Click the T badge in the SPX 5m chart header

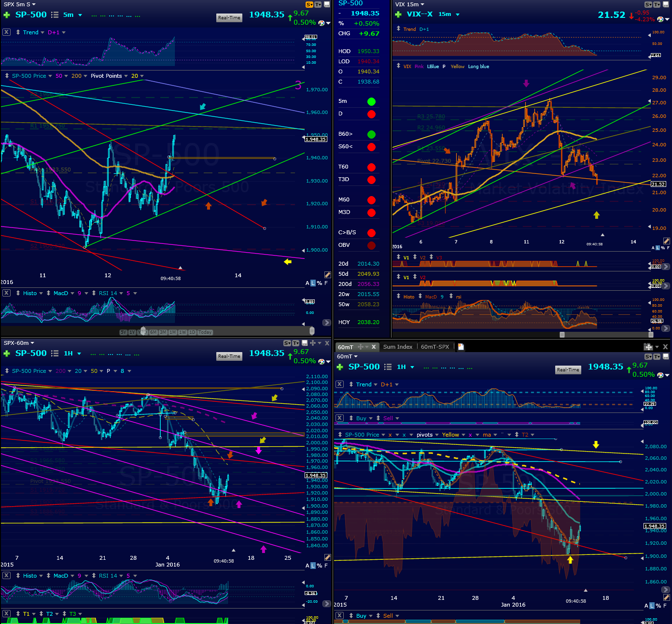[x=318, y=4]
